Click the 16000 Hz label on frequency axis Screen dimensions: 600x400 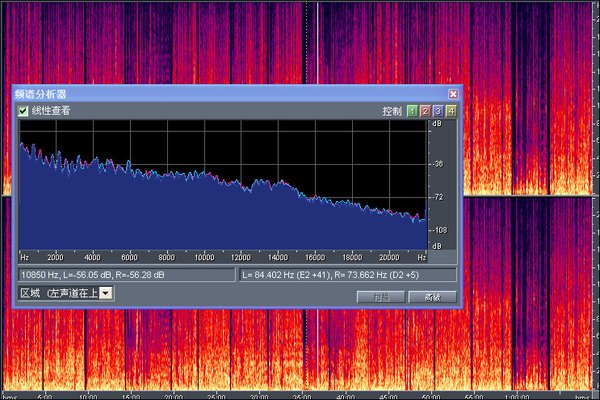(314, 256)
